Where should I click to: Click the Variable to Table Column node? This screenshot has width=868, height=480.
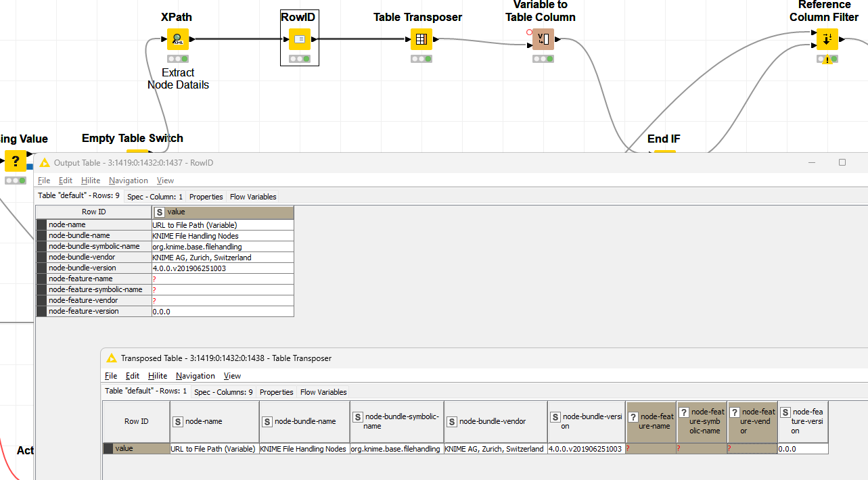point(543,39)
